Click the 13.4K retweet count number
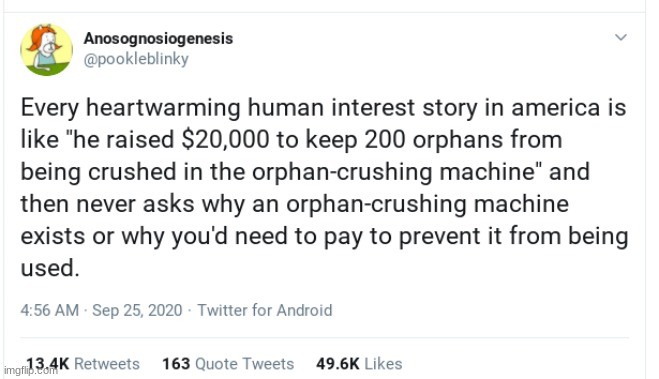Image resolution: width=659 pixels, height=379 pixels. [x=47, y=363]
